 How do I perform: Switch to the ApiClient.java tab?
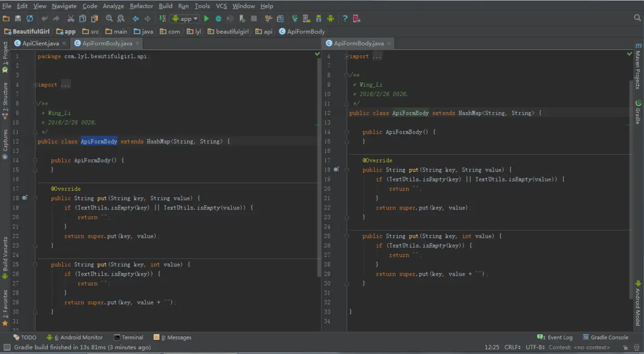point(41,43)
